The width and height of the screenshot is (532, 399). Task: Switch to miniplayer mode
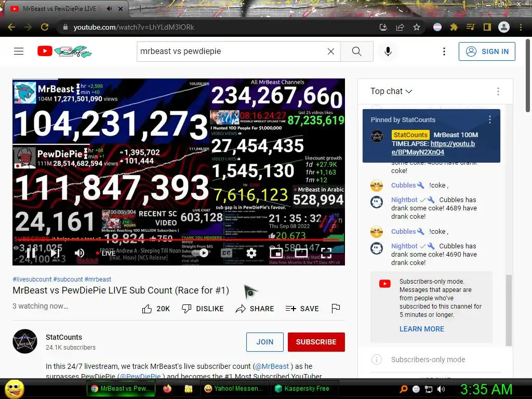click(276, 253)
